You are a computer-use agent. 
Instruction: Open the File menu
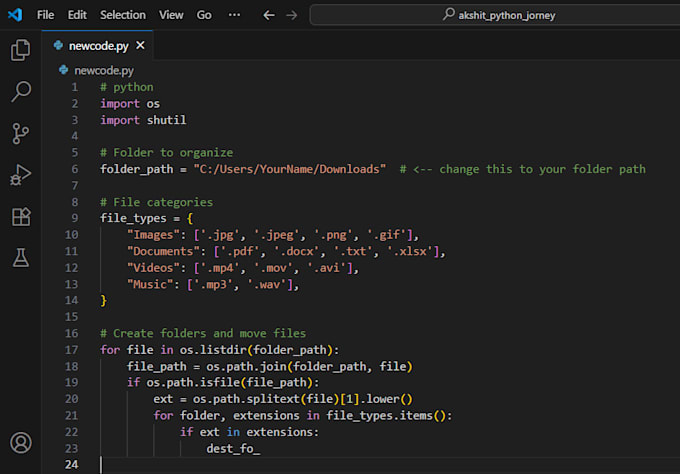pos(46,15)
